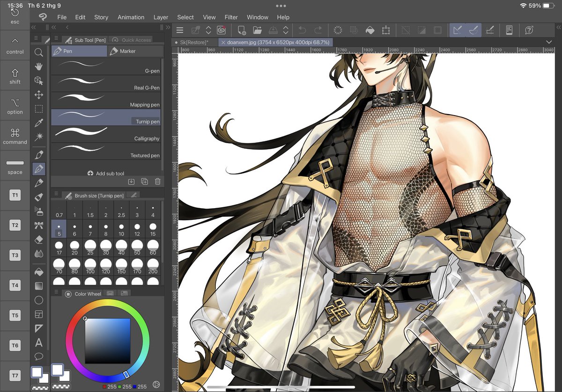Delete sub tool trash icon
The height and width of the screenshot is (392, 562).
click(x=158, y=181)
